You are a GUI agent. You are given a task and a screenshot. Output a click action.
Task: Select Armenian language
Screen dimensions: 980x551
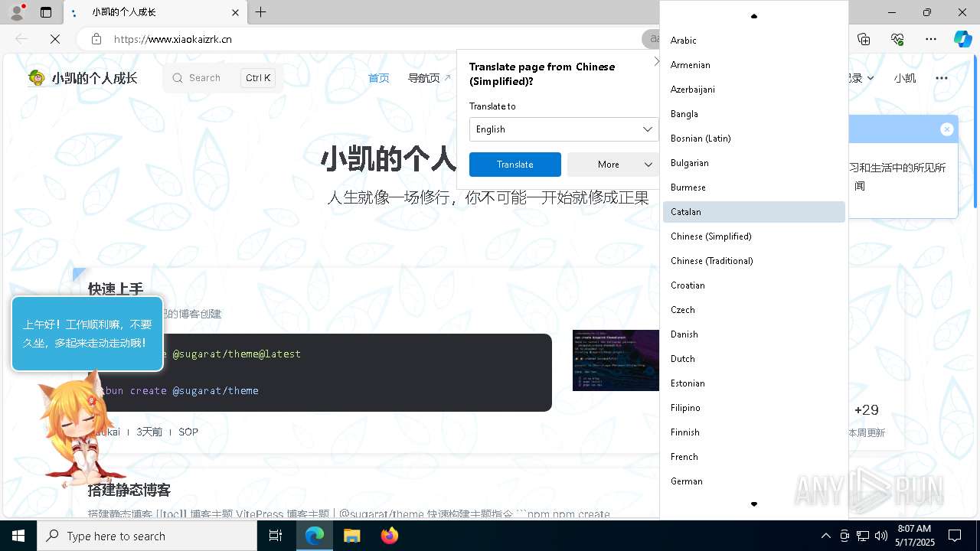pyautogui.click(x=754, y=65)
